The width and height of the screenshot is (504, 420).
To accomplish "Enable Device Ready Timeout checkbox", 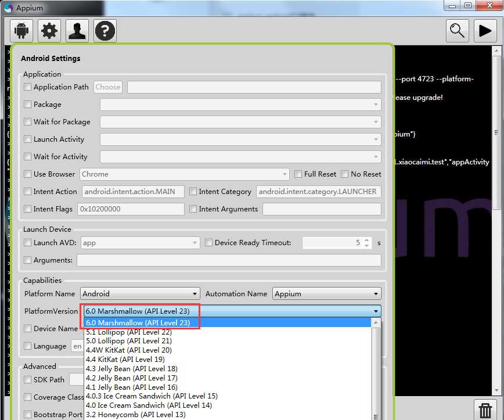I will pos(208,242).
